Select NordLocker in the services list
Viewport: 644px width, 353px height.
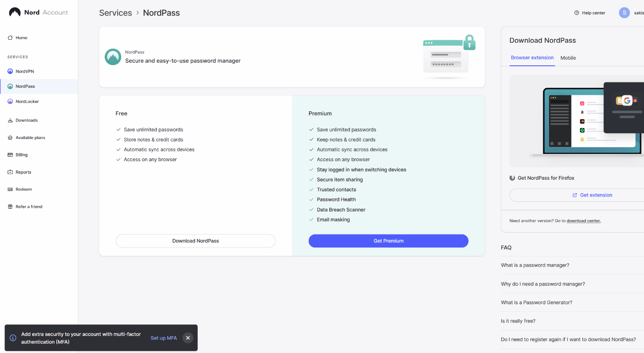39,102
